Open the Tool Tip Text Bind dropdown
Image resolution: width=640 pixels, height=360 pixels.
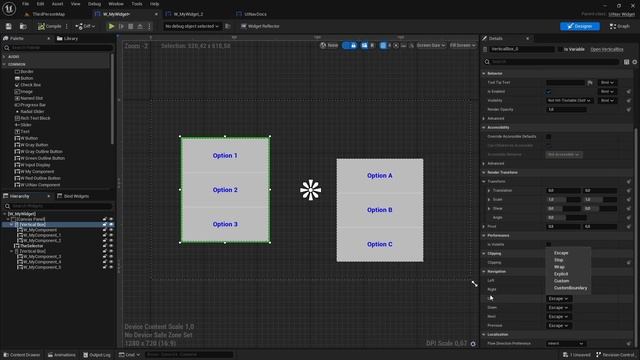[607, 82]
